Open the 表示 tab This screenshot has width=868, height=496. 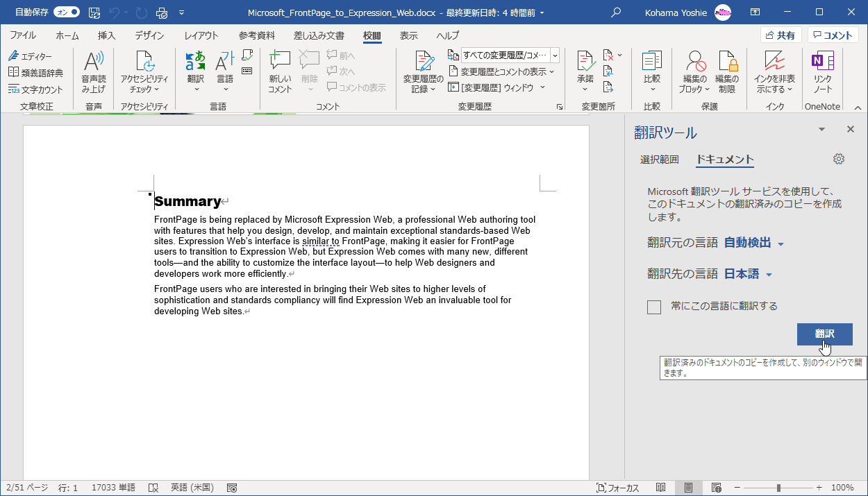(x=409, y=35)
